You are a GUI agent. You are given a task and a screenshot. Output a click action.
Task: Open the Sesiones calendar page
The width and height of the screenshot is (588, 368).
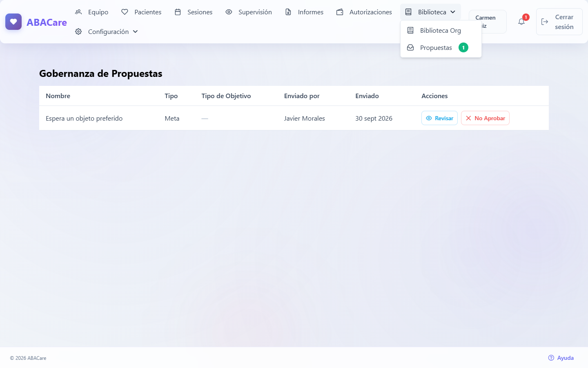(x=194, y=12)
